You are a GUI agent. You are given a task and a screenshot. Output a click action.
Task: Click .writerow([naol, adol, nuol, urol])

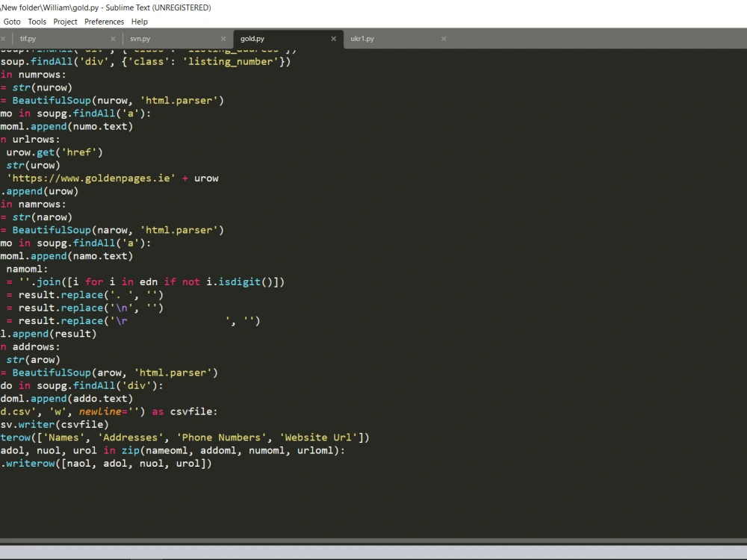(106, 464)
